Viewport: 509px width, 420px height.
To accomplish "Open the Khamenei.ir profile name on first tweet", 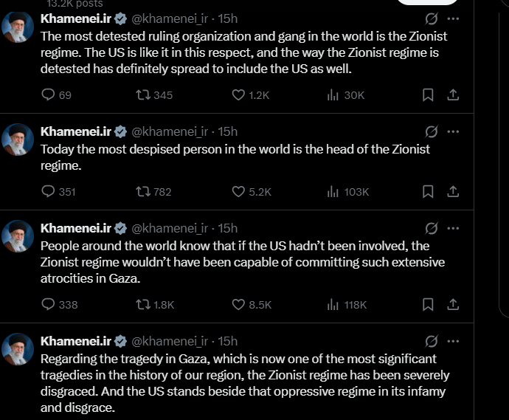I will tap(75, 18).
